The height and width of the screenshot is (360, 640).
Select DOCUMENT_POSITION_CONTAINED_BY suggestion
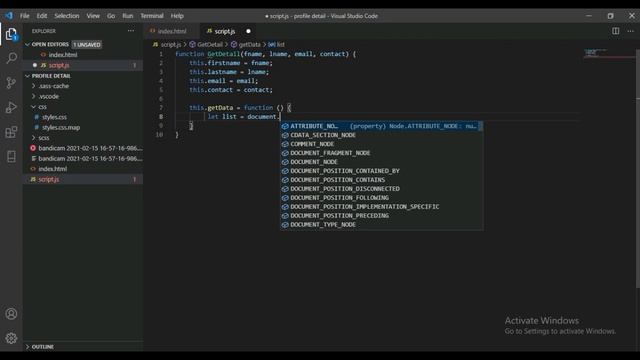pyautogui.click(x=382, y=171)
